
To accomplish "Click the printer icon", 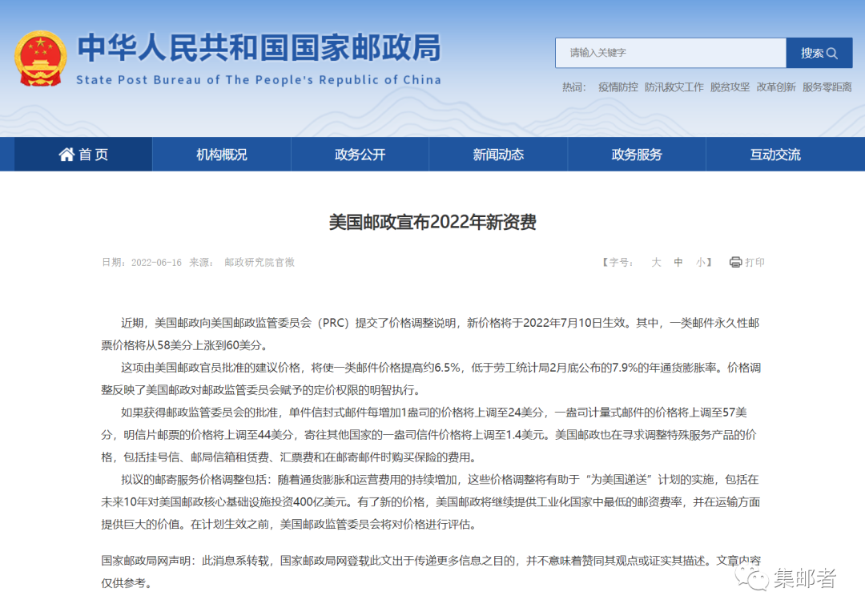I will click(735, 262).
